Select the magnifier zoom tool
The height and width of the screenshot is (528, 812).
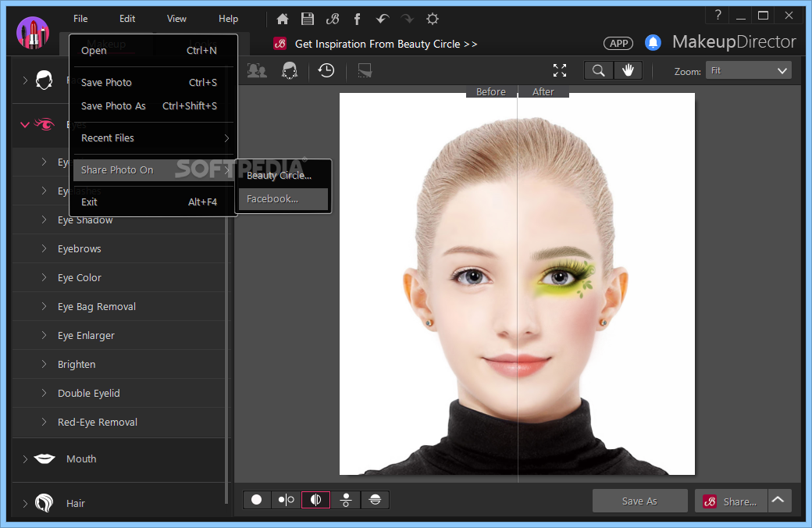[x=599, y=70]
